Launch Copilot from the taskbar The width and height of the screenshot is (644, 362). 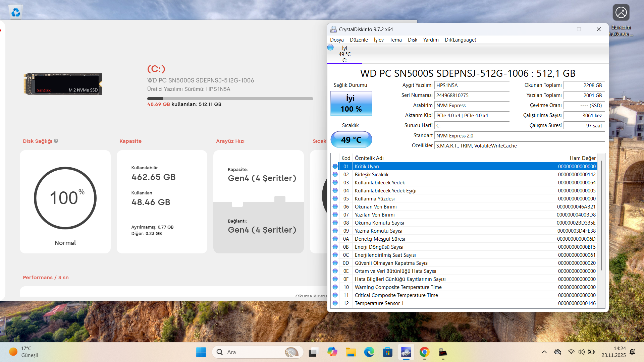332,352
